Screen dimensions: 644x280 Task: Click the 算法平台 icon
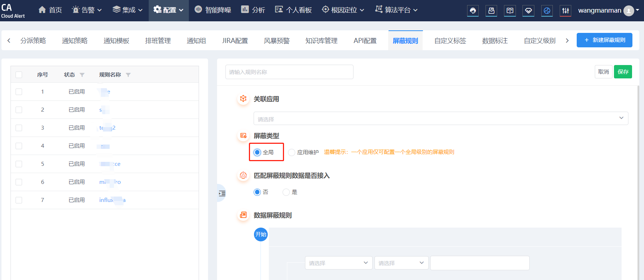tap(379, 10)
